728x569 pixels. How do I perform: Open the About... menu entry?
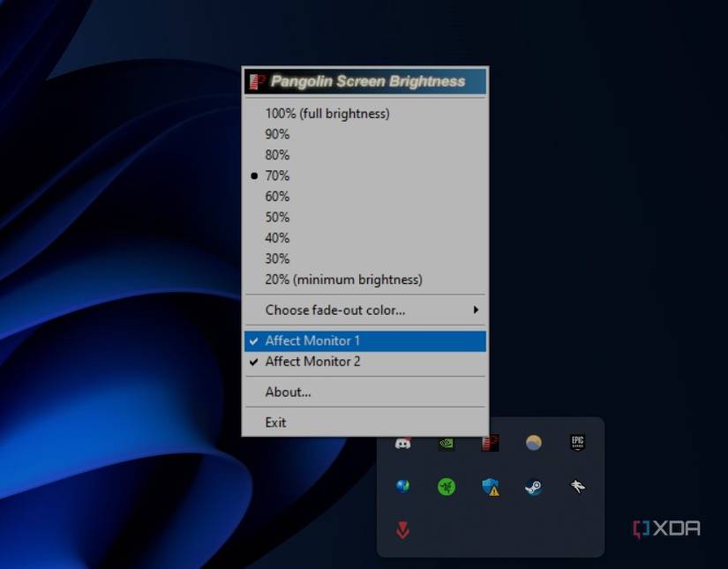pos(365,393)
